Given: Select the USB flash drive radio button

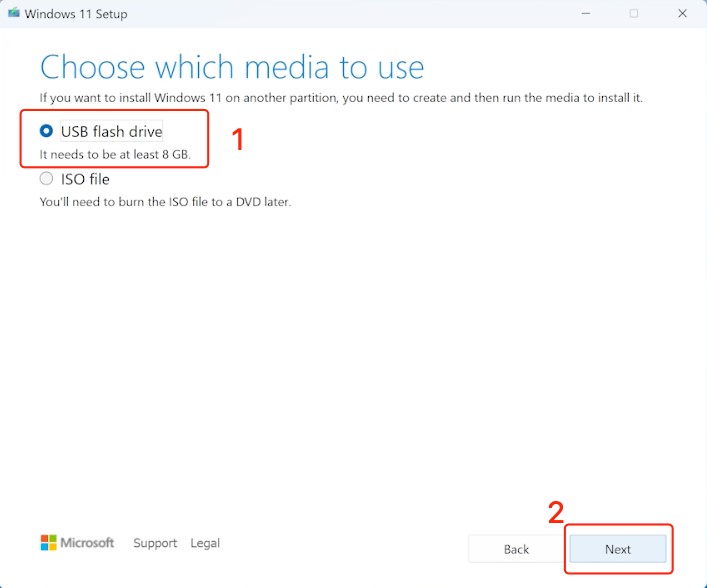Looking at the screenshot, I should coord(46,131).
